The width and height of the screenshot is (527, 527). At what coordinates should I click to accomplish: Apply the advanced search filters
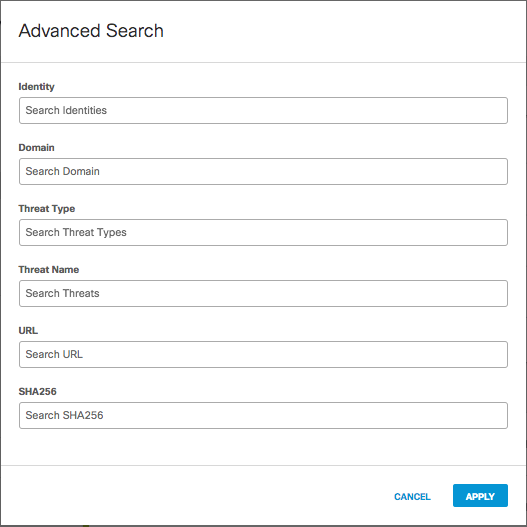click(x=480, y=495)
